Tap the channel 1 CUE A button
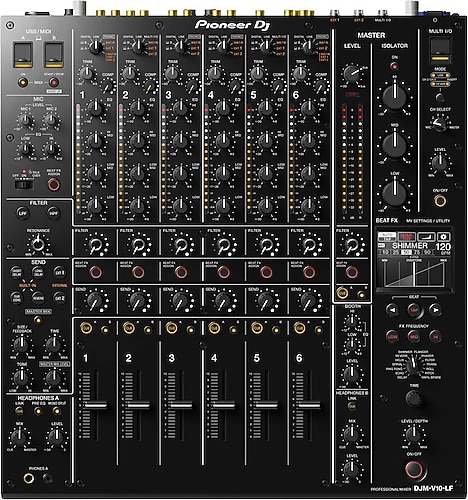This screenshot has width=468, height=500. pos(86,328)
